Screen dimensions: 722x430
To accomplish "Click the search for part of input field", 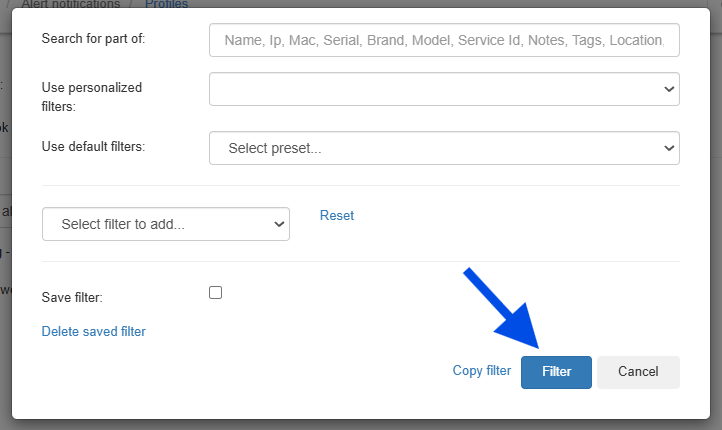I will [x=444, y=40].
